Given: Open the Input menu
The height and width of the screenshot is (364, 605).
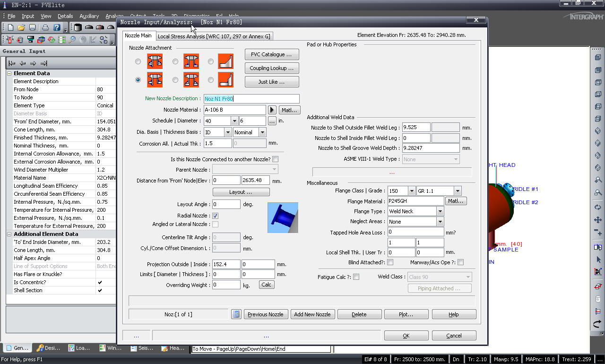Looking at the screenshot, I should tap(28, 16).
